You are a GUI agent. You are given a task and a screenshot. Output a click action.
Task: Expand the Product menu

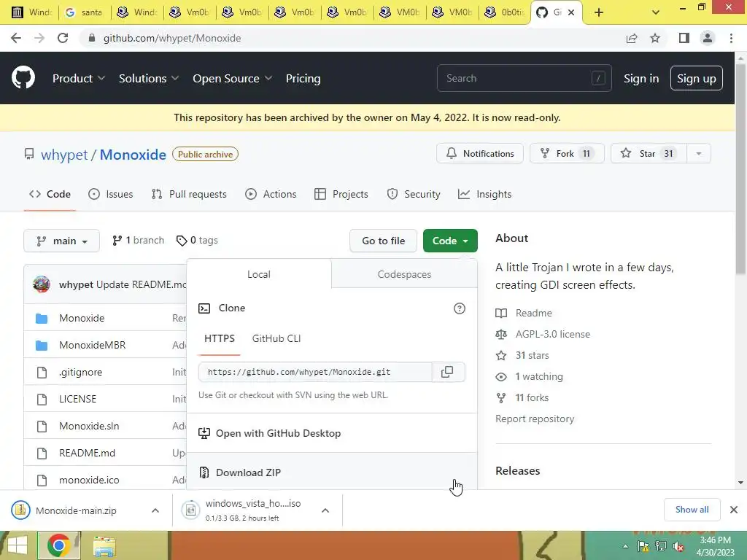click(79, 78)
